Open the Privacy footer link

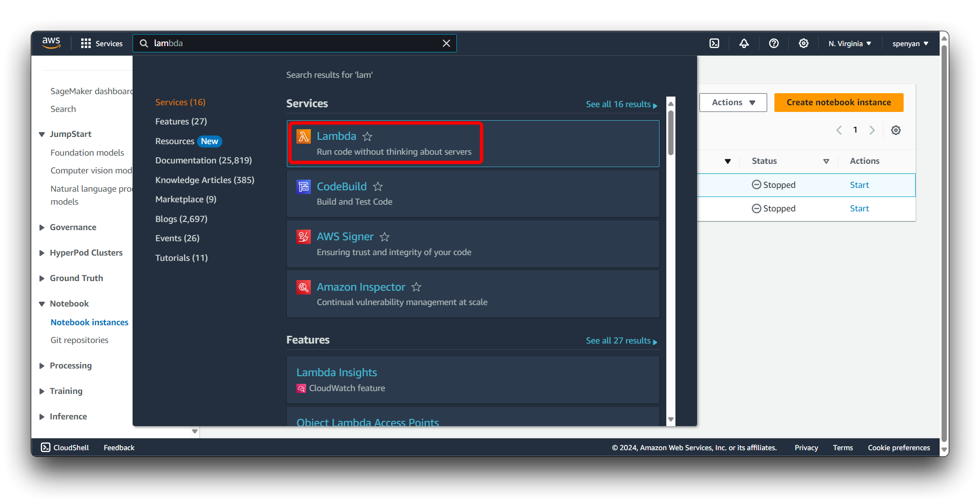point(806,448)
